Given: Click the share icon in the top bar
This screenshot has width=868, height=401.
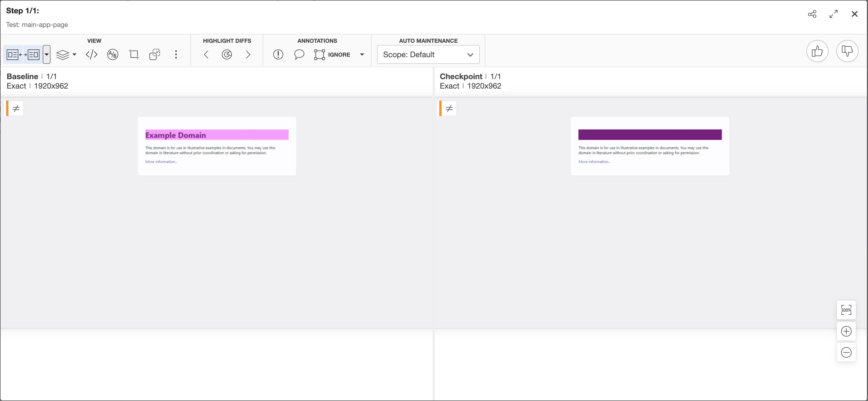Looking at the screenshot, I should [812, 14].
